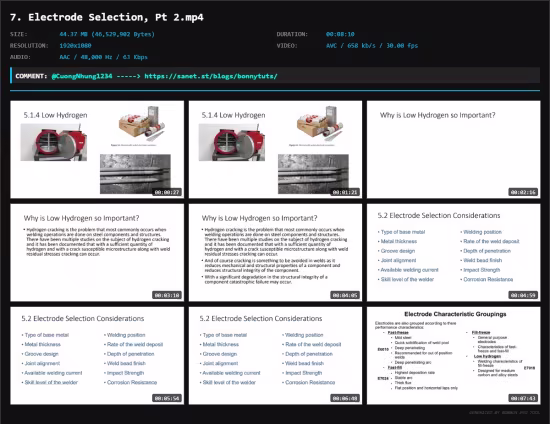This screenshot has height=424, width=550.
Task: Click the 00:01:21 timestamp badge
Action: [345, 192]
